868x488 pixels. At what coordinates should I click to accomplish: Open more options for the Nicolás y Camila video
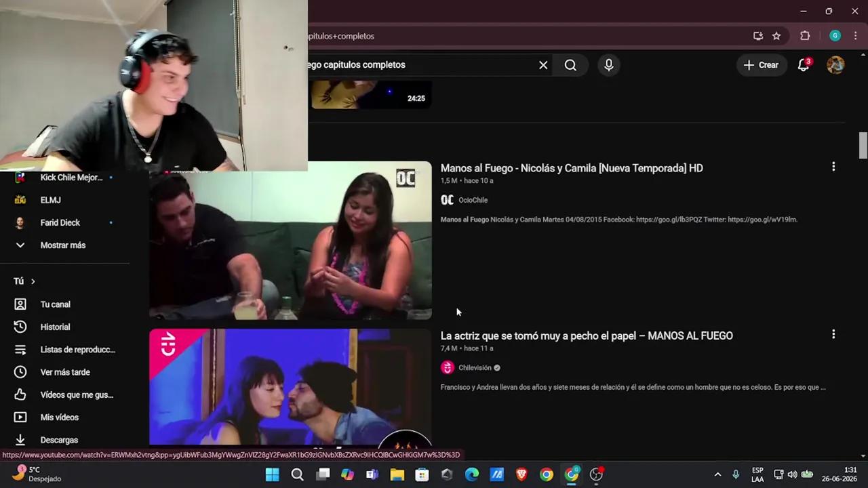point(833,167)
